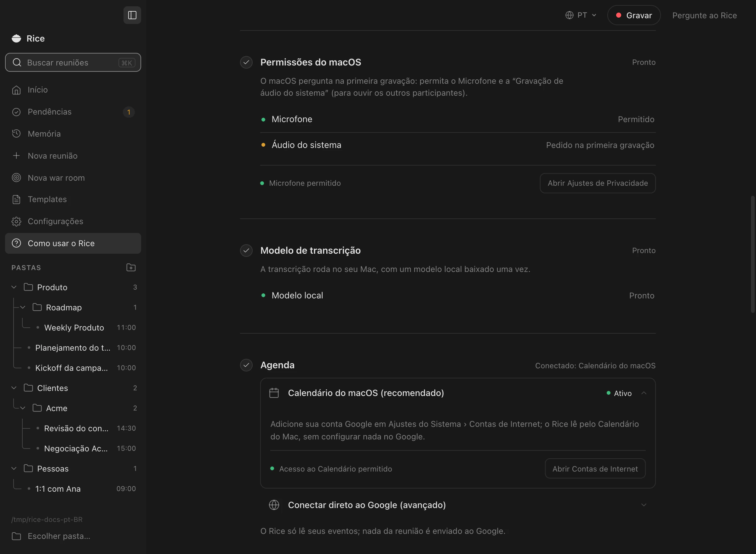Click the pending badge on Pendências
This screenshot has height=554, width=756.
click(129, 112)
